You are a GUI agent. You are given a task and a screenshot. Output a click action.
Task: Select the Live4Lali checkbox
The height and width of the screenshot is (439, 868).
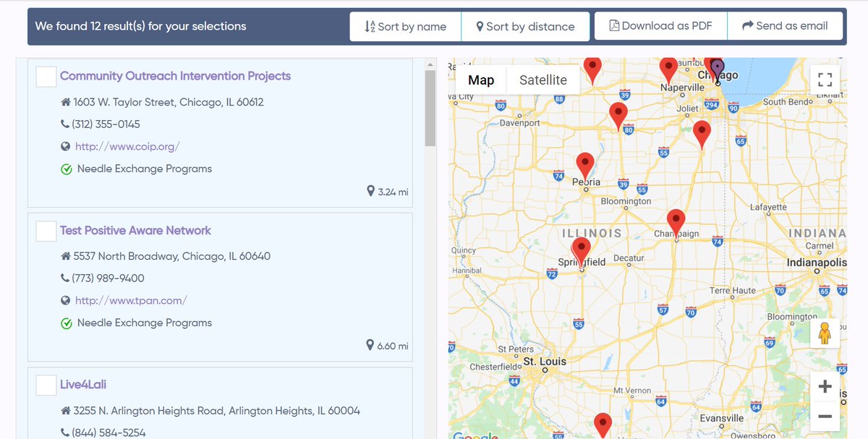click(46, 385)
